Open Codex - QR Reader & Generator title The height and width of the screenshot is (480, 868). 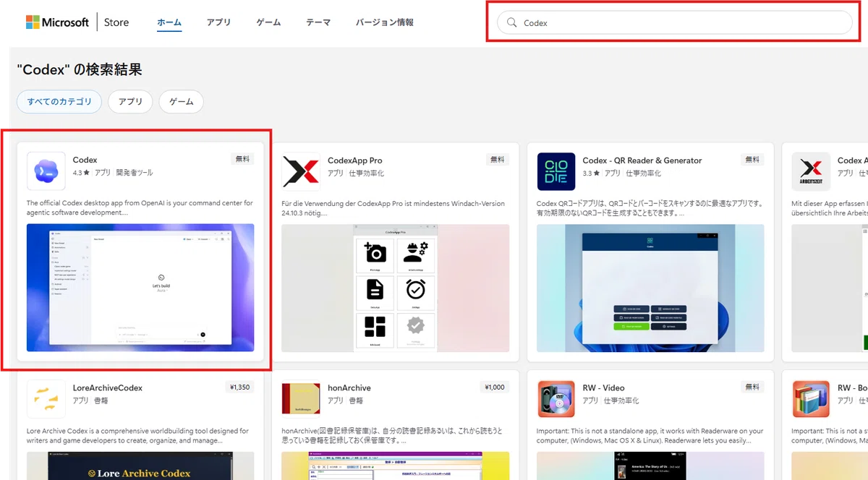tap(642, 160)
